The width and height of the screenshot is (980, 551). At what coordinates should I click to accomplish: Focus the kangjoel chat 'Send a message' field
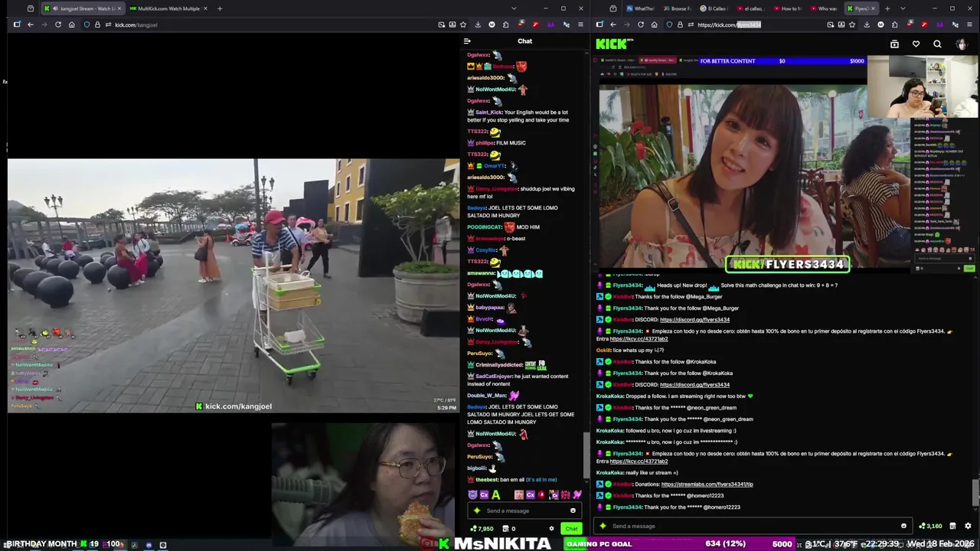pyautogui.click(x=524, y=510)
